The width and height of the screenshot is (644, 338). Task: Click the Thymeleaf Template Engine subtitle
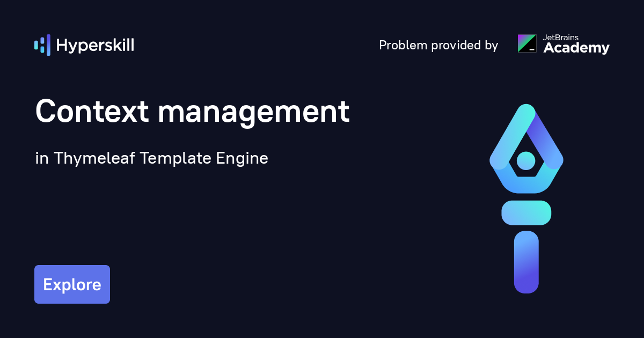(152, 158)
